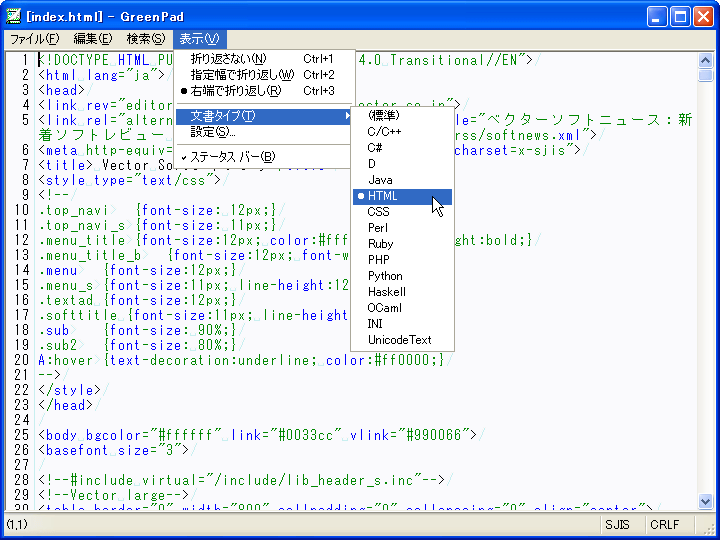Choose INI document type
Screen dimensions: 720x540
pyautogui.click(x=402, y=324)
